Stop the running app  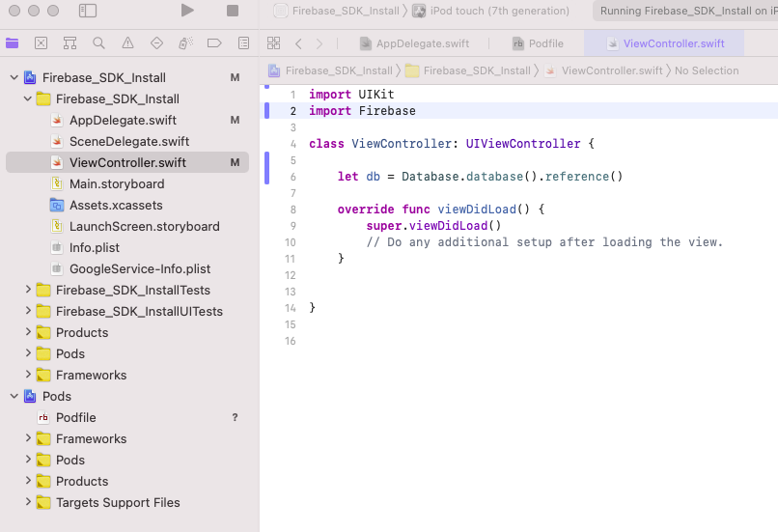coord(233,11)
